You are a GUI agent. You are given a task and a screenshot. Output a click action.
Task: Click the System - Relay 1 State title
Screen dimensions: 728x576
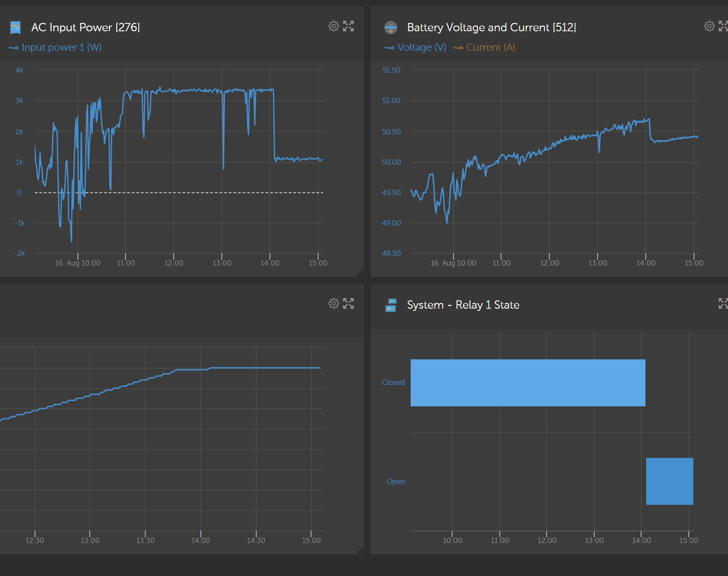pyautogui.click(x=463, y=305)
